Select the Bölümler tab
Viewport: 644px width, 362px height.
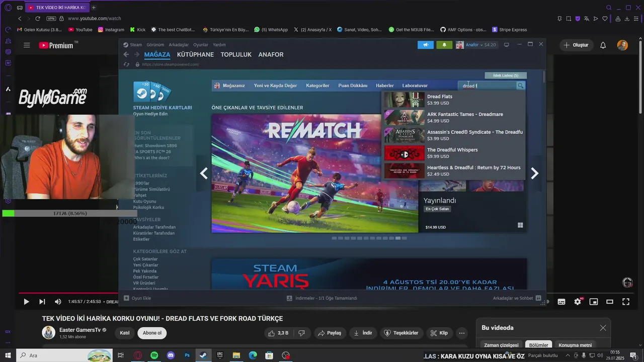coord(538,345)
